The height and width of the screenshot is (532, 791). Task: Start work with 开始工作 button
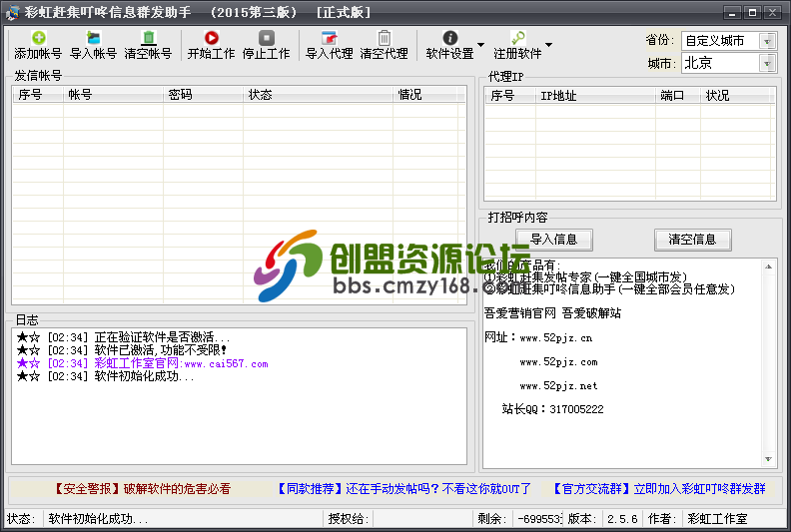click(x=211, y=45)
